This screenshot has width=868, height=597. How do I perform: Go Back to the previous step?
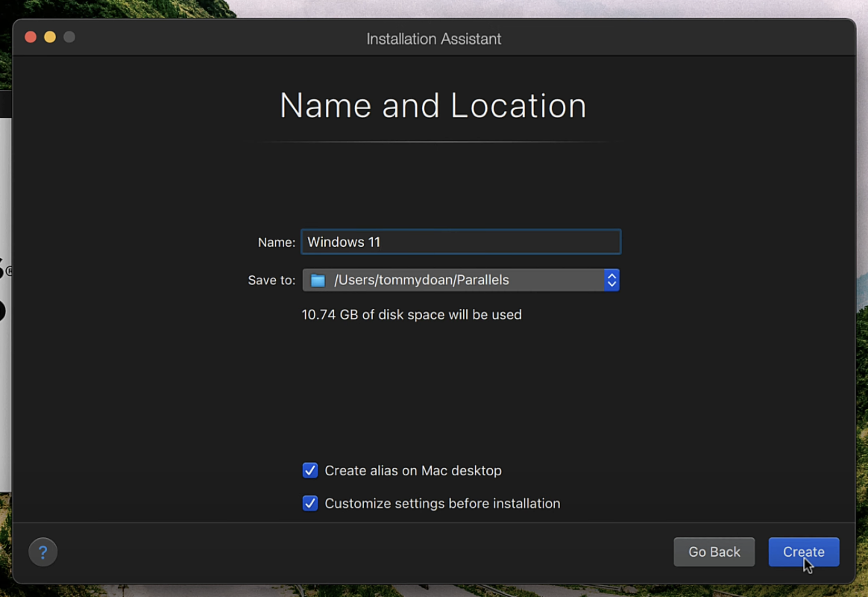714,551
